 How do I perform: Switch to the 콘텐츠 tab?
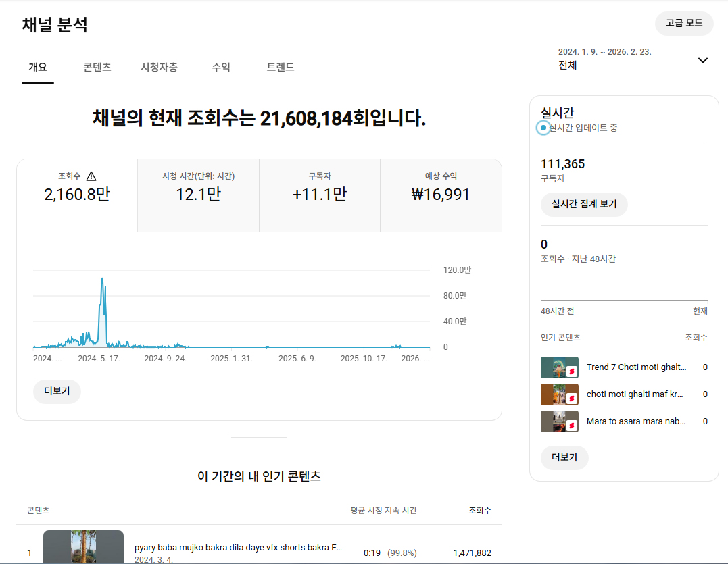(97, 67)
